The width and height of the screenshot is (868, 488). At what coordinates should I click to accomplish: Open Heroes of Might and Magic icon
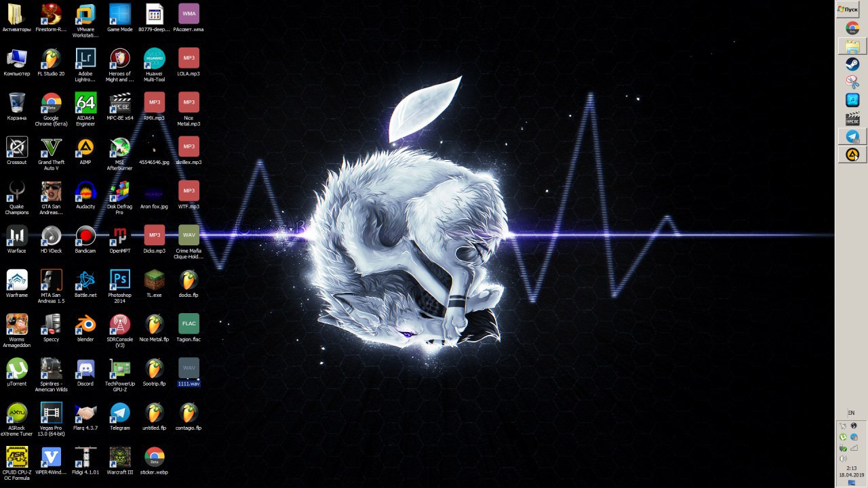click(120, 64)
